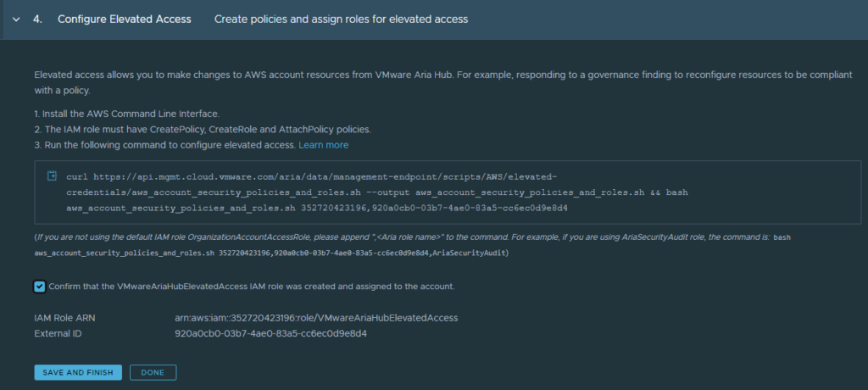Open the Learn more link
The width and height of the screenshot is (868, 390).
coord(323,145)
